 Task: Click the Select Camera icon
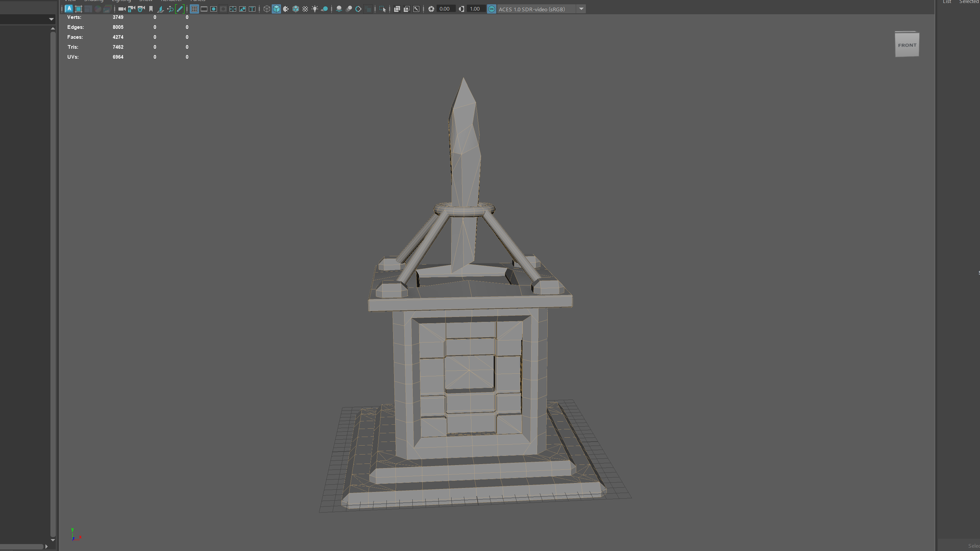point(122,9)
